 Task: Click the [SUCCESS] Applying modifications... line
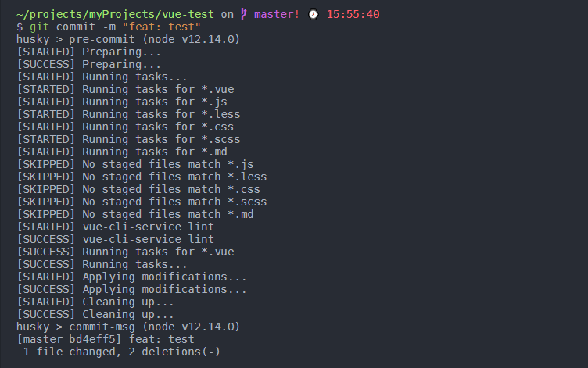[131, 289]
